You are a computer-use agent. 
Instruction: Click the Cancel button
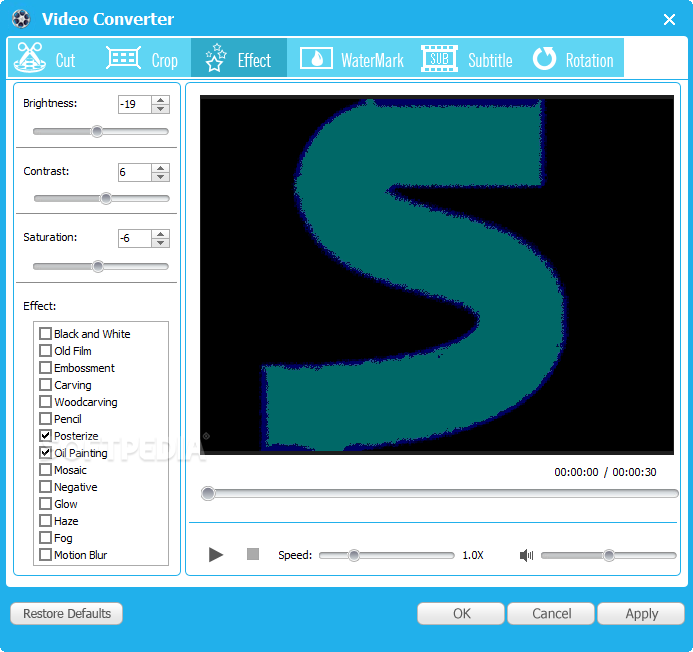(551, 614)
